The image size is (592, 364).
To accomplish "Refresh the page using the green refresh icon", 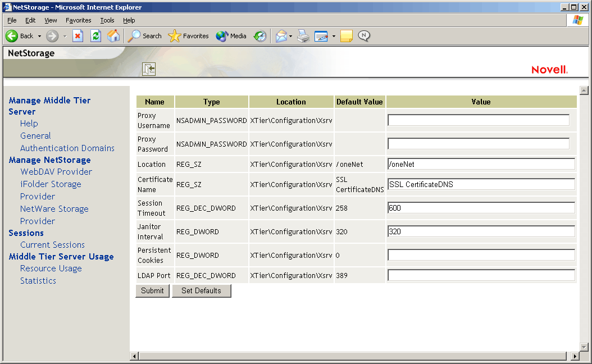I will pyautogui.click(x=95, y=36).
